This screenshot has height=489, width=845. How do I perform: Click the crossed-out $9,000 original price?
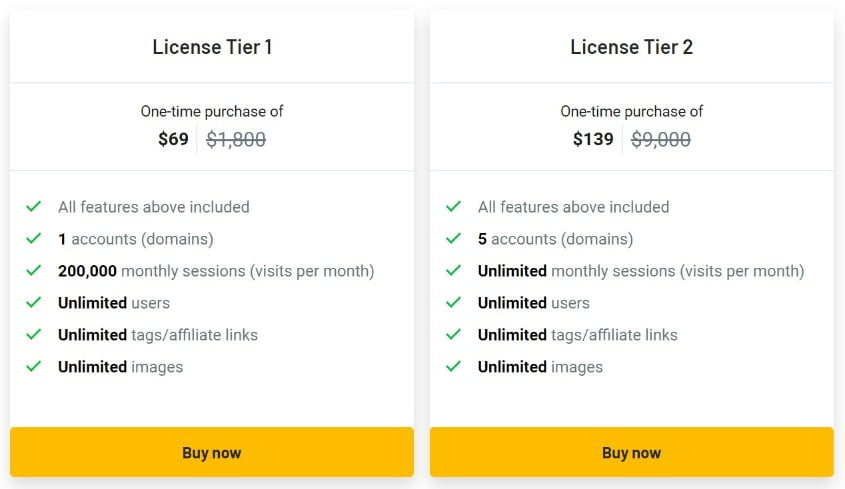pyautogui.click(x=661, y=140)
